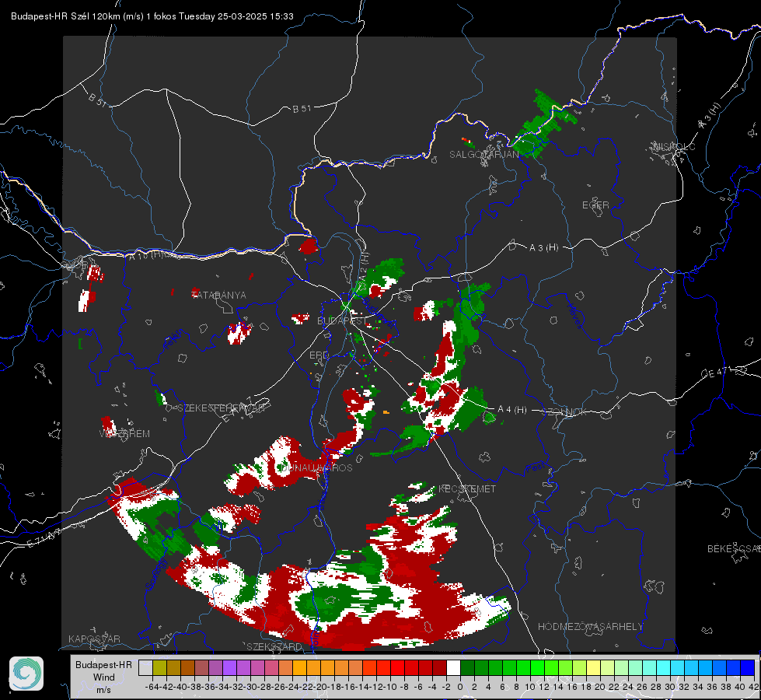Screen dimensions: 761x700
Task: Select the white zero-velocity legend swatch
Action: (x=453, y=667)
